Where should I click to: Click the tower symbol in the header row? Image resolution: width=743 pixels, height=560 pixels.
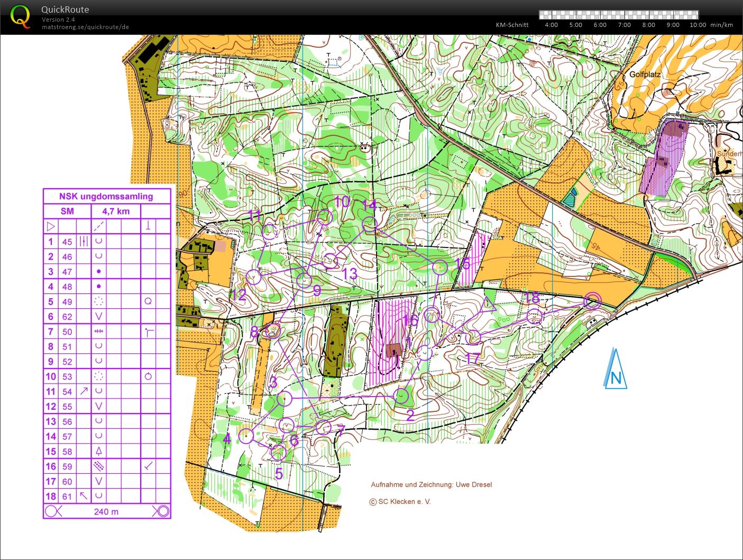[148, 226]
